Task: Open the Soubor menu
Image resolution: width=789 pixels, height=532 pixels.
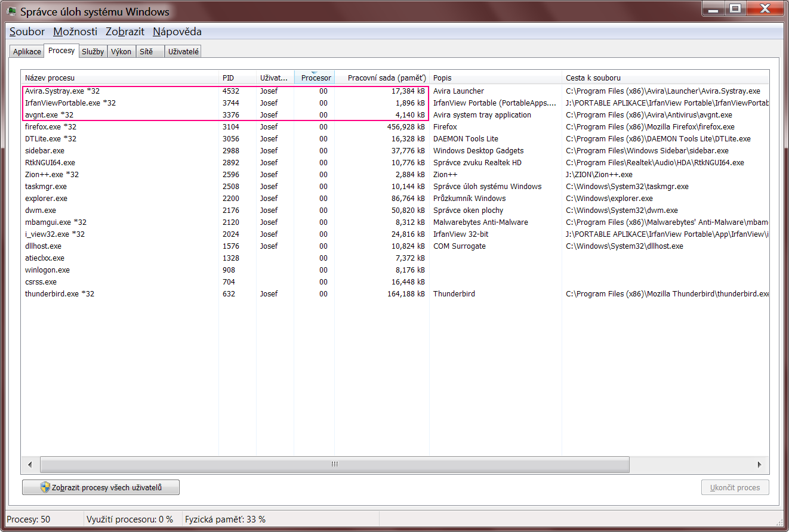Action: tap(27, 32)
